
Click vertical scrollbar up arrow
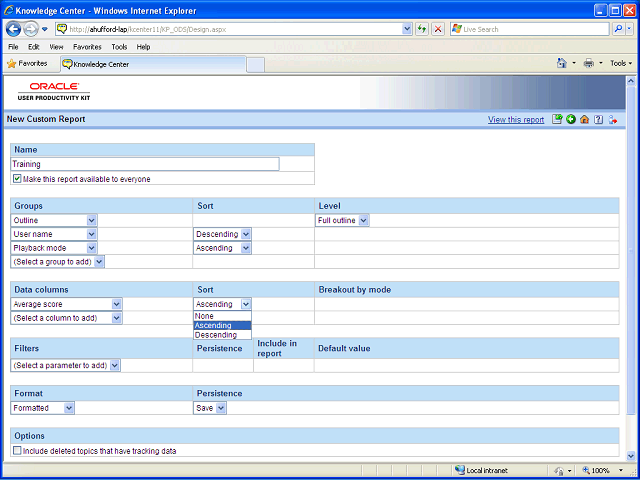click(631, 81)
